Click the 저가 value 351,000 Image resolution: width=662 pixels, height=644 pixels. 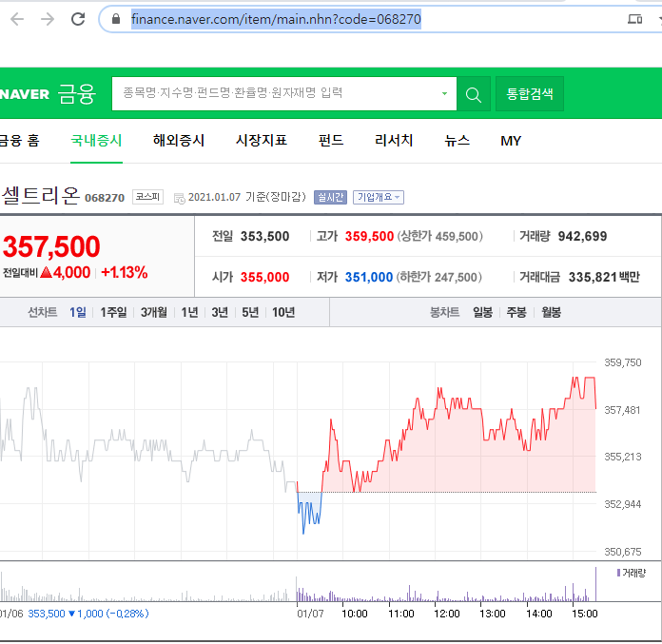(369, 278)
